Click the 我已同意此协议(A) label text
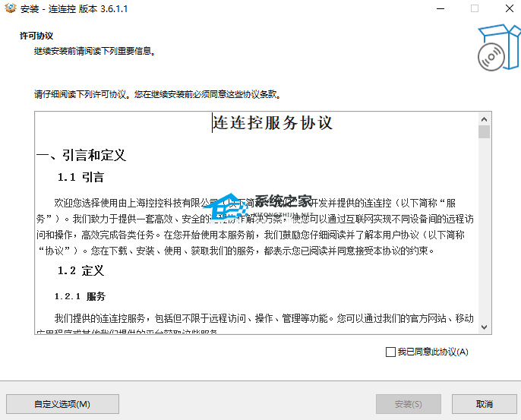 click(433, 352)
